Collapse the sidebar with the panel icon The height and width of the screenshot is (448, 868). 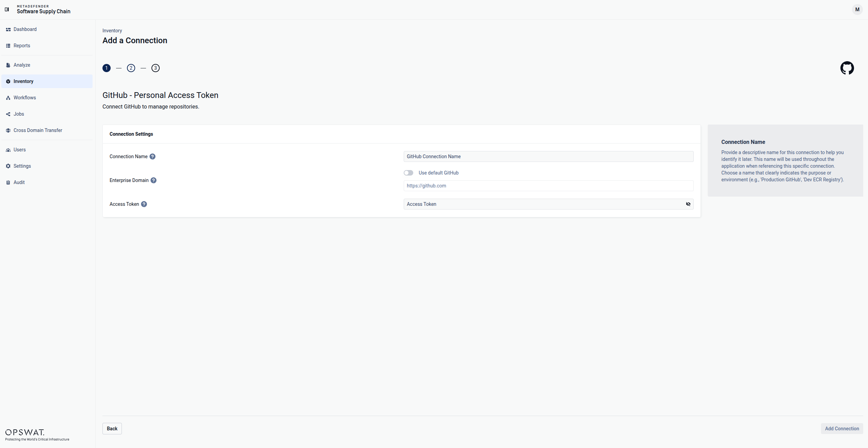[7, 10]
